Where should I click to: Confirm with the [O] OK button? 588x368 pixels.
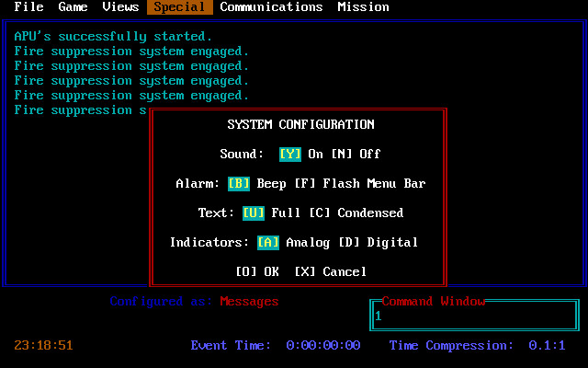pyautogui.click(x=257, y=272)
